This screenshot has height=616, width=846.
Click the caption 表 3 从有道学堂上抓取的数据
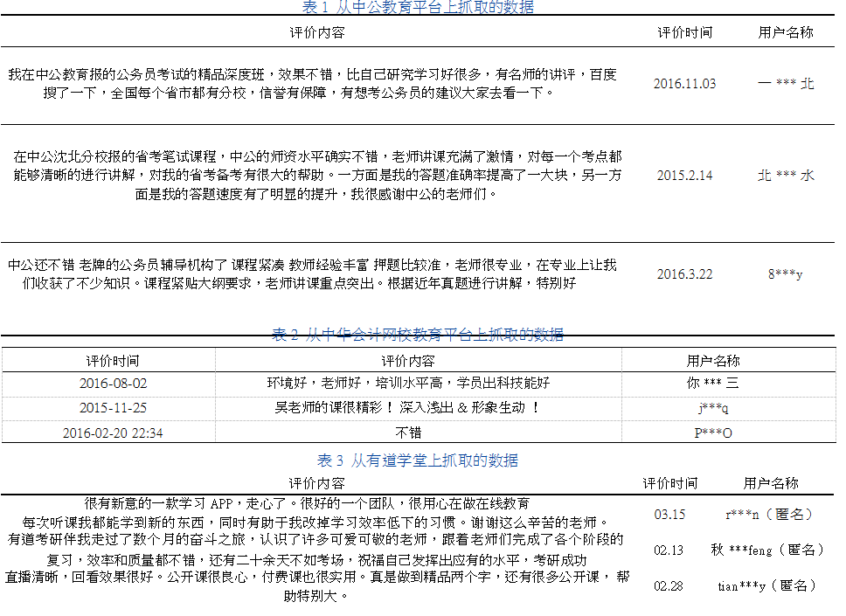click(418, 460)
